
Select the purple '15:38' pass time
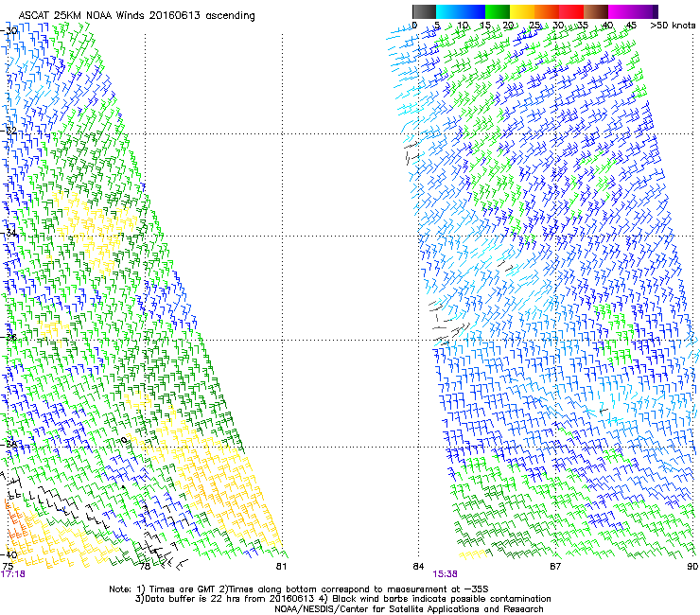click(445, 574)
